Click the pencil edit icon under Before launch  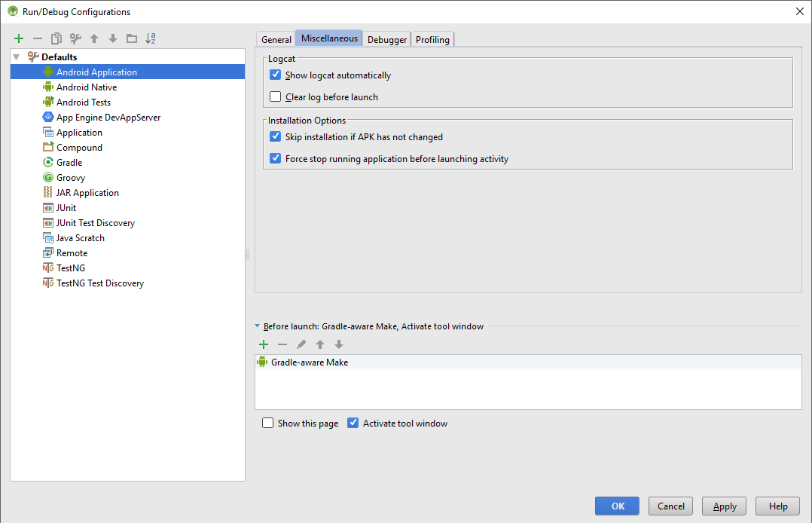(x=301, y=344)
